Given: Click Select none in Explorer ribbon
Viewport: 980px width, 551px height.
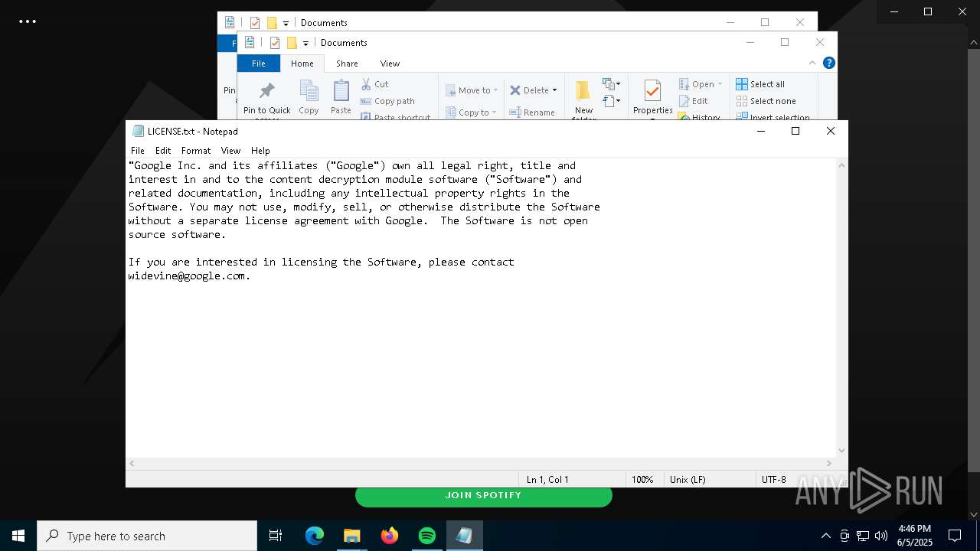Looking at the screenshot, I should point(766,101).
